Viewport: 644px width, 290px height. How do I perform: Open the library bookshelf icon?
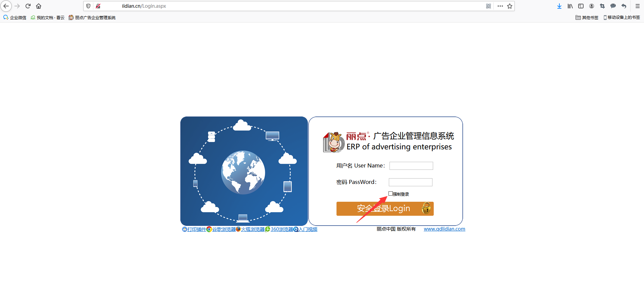pyautogui.click(x=570, y=6)
